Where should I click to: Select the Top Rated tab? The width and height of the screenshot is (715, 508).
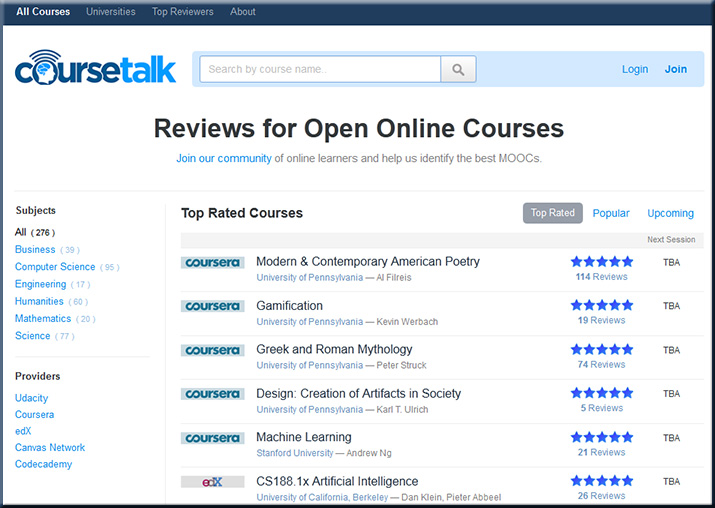553,213
